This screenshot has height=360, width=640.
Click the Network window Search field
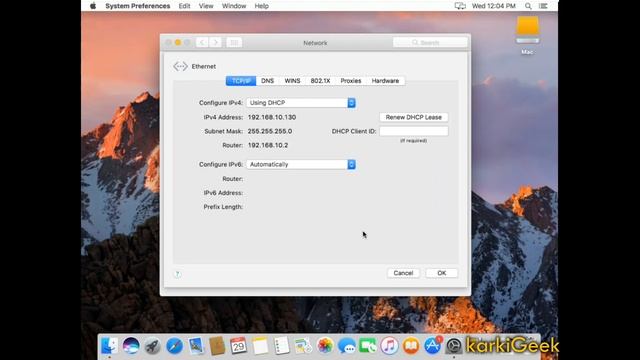tap(430, 42)
